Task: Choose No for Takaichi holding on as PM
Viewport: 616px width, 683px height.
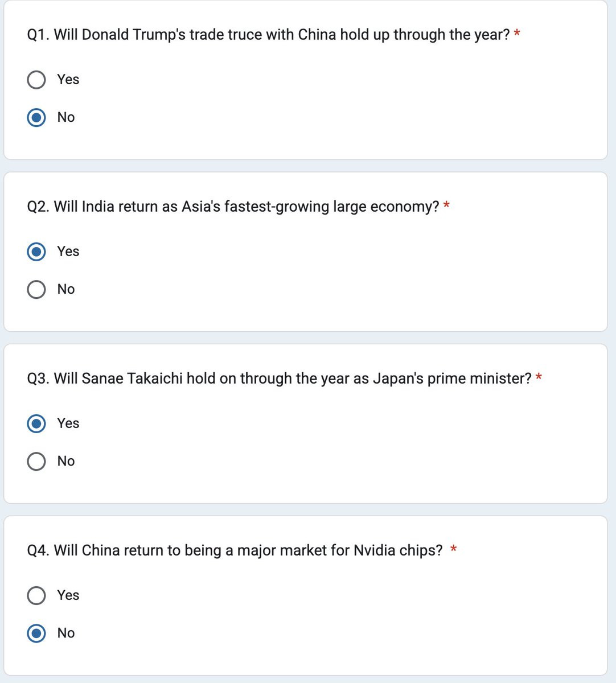Action: pyautogui.click(x=36, y=461)
